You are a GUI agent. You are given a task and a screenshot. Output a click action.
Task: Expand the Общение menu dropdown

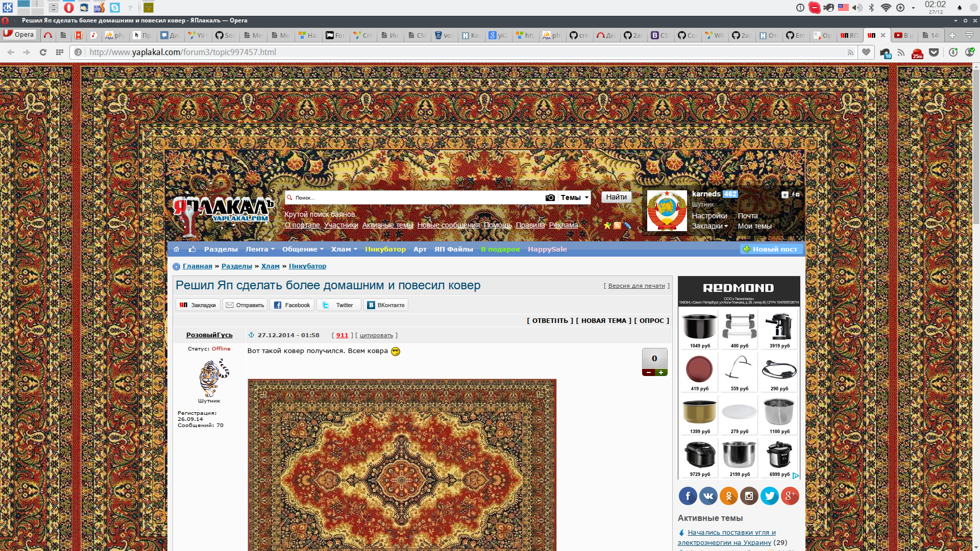coord(303,249)
